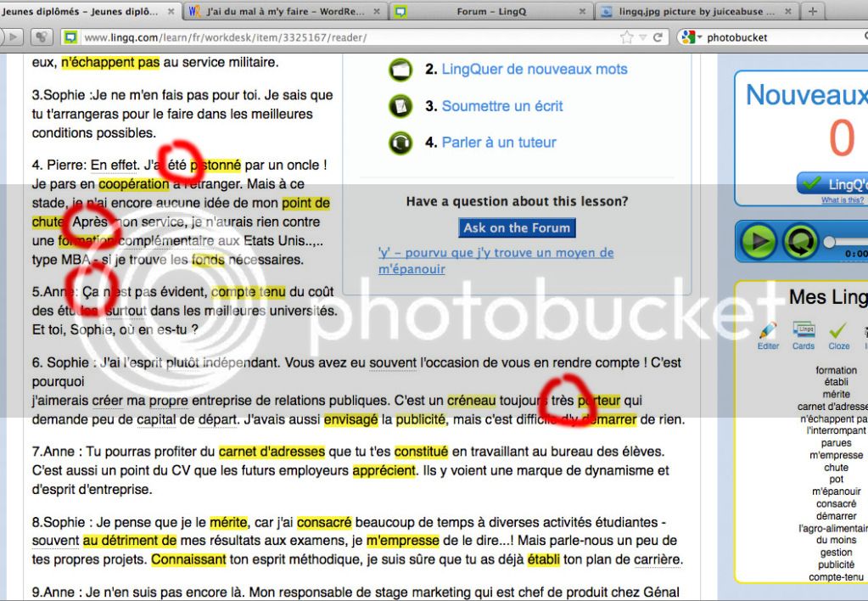Switch to the Forum – LingQ tab
The height and width of the screenshot is (601, 868).
pos(491,11)
